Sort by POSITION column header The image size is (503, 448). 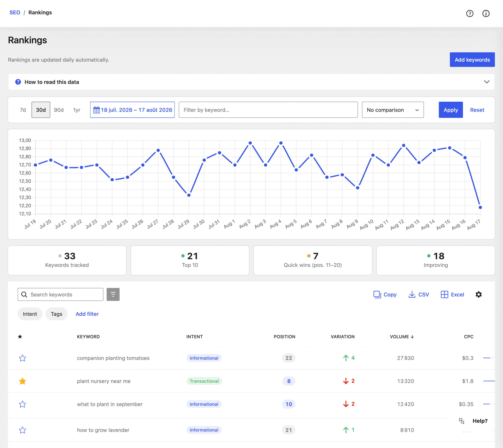click(285, 337)
